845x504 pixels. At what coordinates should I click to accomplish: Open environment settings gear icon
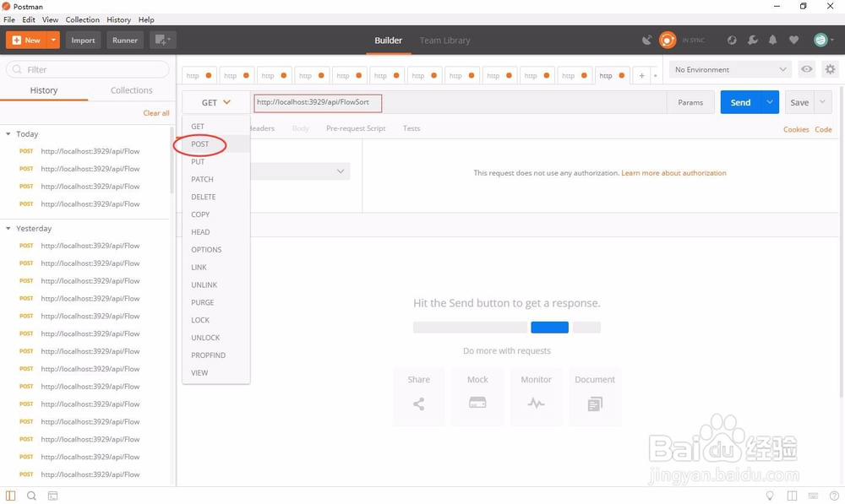(x=829, y=68)
